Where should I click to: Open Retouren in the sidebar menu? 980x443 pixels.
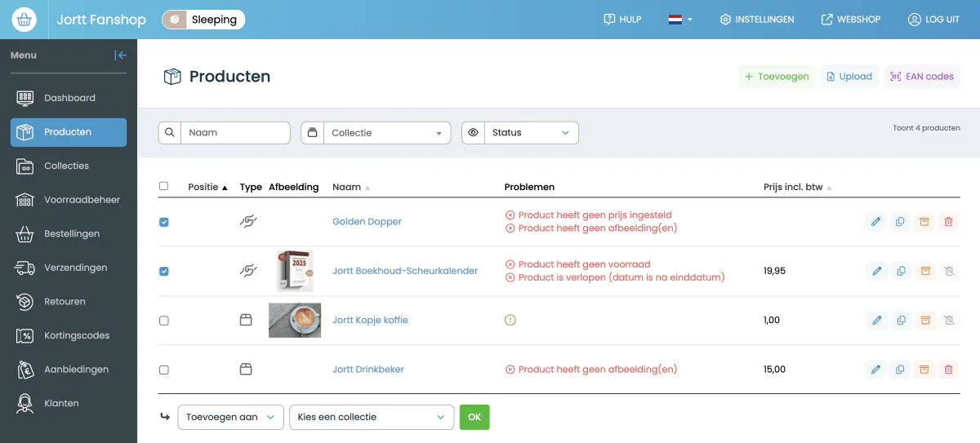69,302
